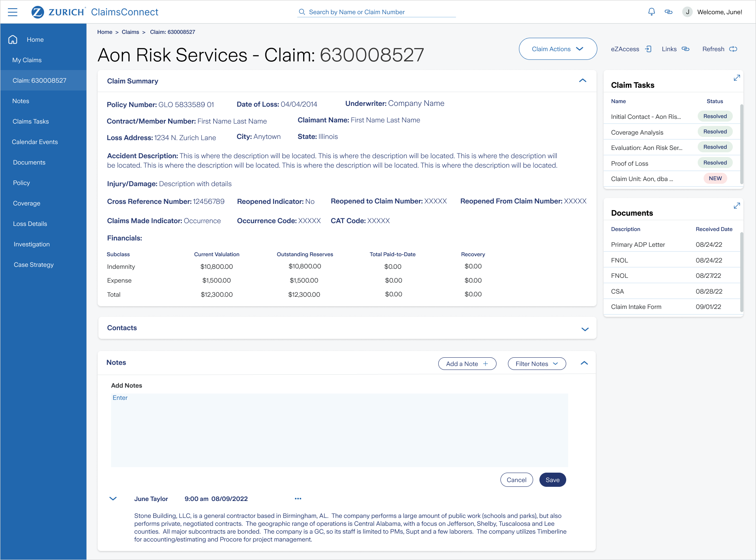Expand the Claim Tasks panel

tap(737, 78)
